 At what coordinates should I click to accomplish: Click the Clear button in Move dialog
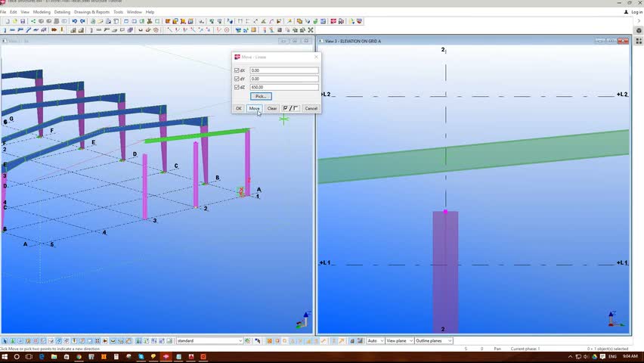click(272, 108)
